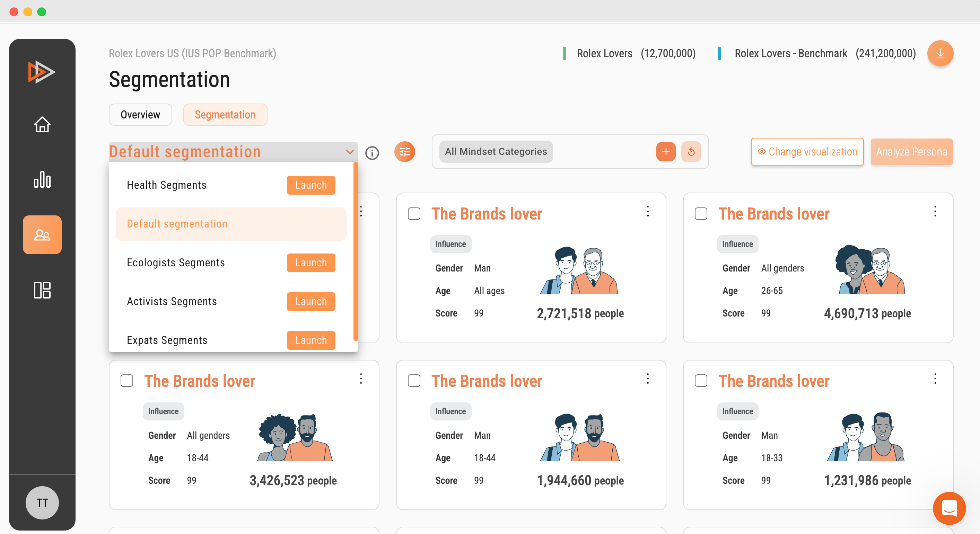Open options menu for 1,944,660 people card
980x534 pixels.
click(648, 379)
